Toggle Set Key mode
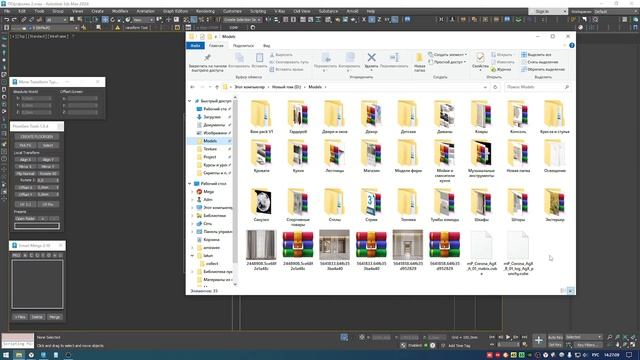Viewport: 640px width, 360px height. click(555, 345)
